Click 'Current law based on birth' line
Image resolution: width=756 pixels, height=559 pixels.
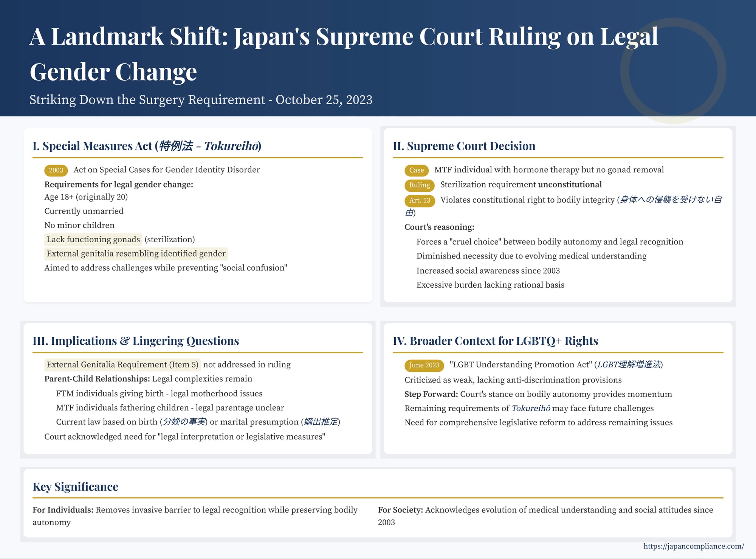coord(198,422)
